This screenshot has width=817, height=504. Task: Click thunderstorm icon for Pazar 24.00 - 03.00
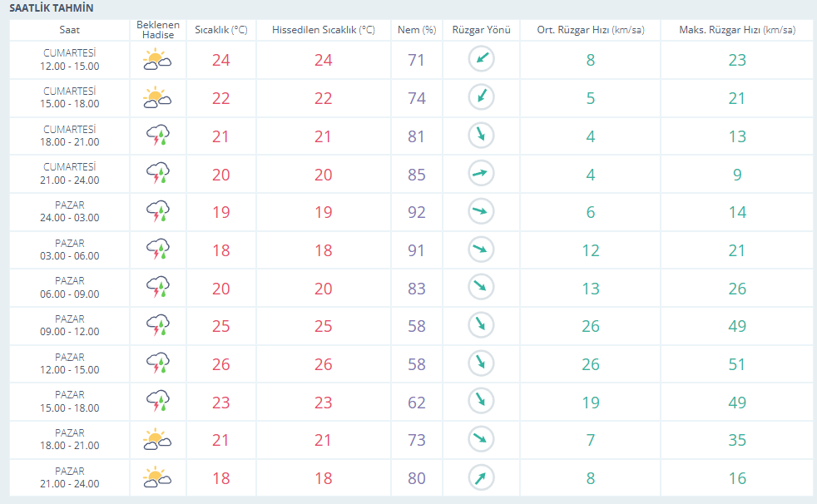pos(158,211)
